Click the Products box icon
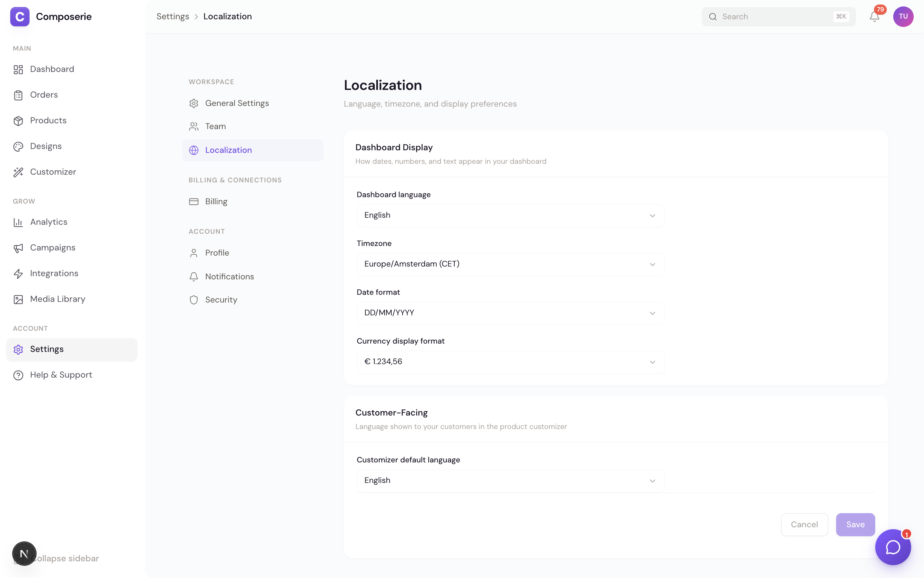This screenshot has height=578, width=924. tap(18, 121)
